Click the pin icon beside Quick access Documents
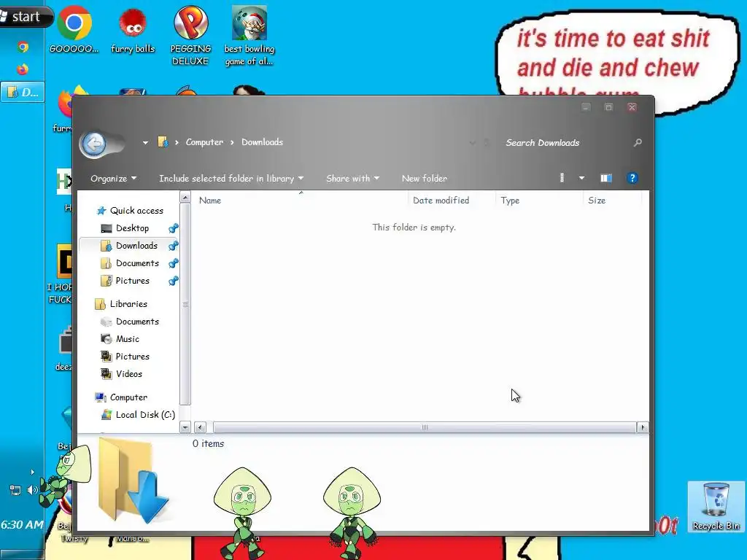 coord(174,263)
